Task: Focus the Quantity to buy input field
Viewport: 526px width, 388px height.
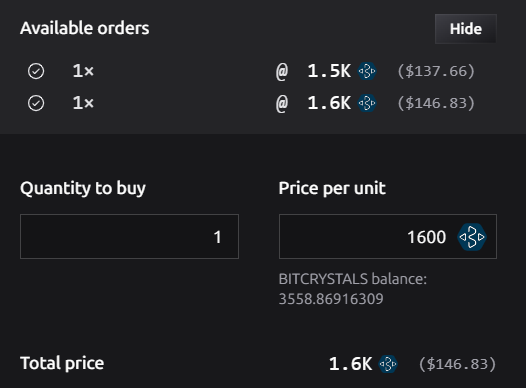Action: (x=129, y=236)
